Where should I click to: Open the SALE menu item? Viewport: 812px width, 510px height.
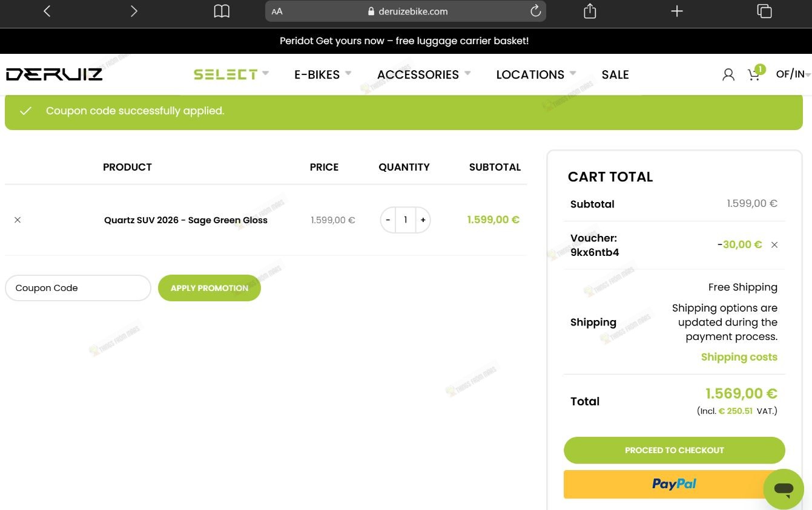click(x=615, y=74)
